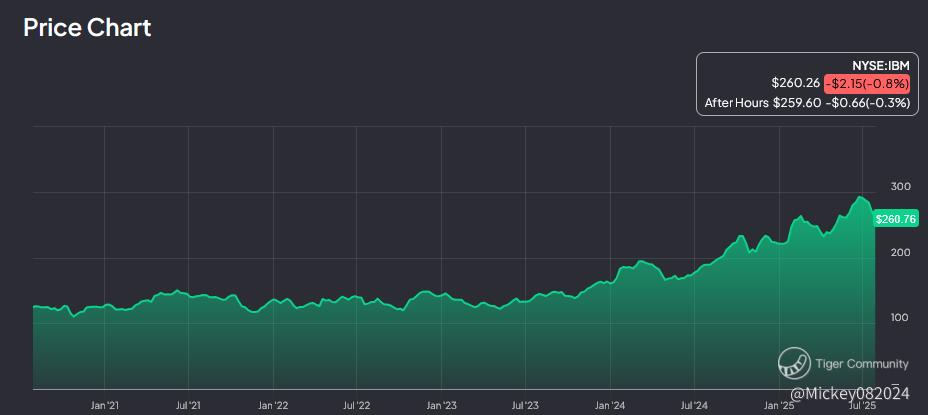This screenshot has width=928, height=415.
Task: Click the red -$2.15(-0.8%) change badge
Action: click(x=867, y=84)
